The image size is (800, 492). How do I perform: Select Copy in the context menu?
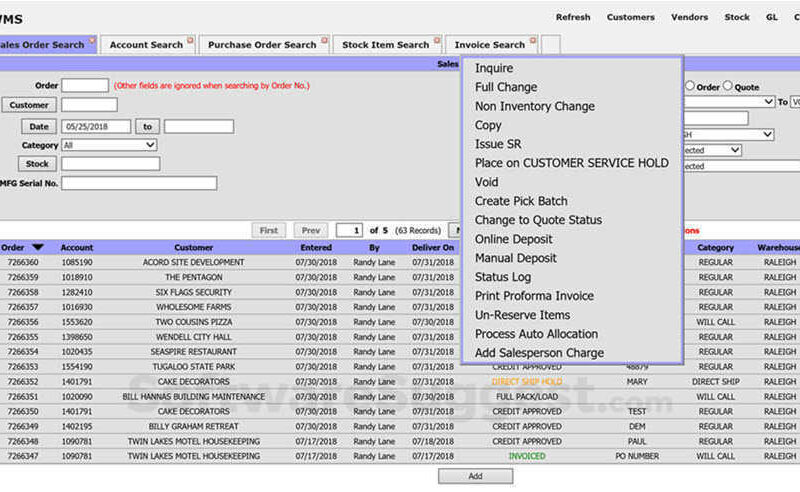tap(488, 125)
